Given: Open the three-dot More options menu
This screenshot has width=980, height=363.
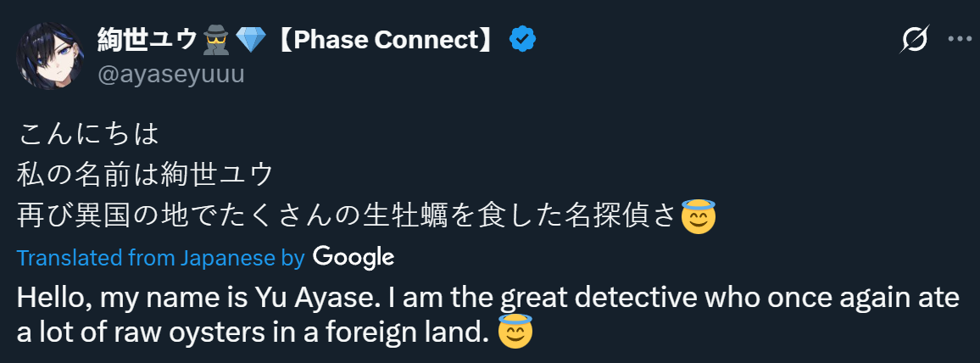Looking at the screenshot, I should (959, 39).
